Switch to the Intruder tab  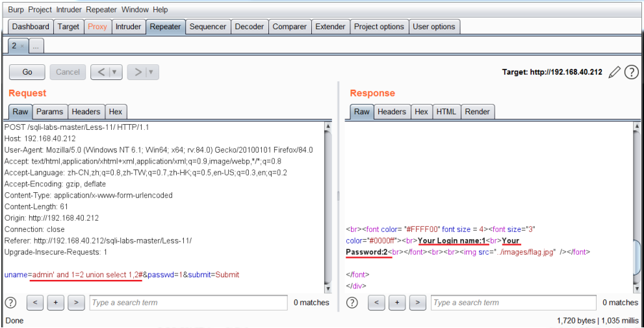(x=129, y=27)
